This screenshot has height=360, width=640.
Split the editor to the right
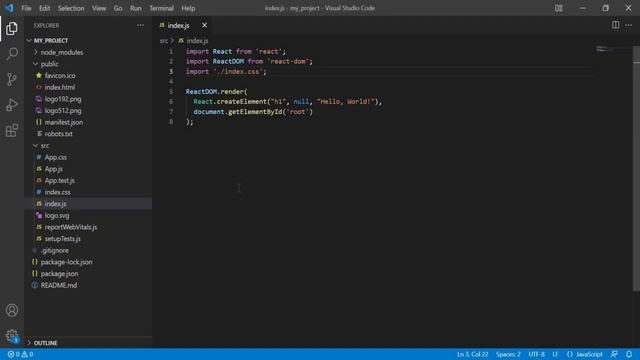coord(615,25)
